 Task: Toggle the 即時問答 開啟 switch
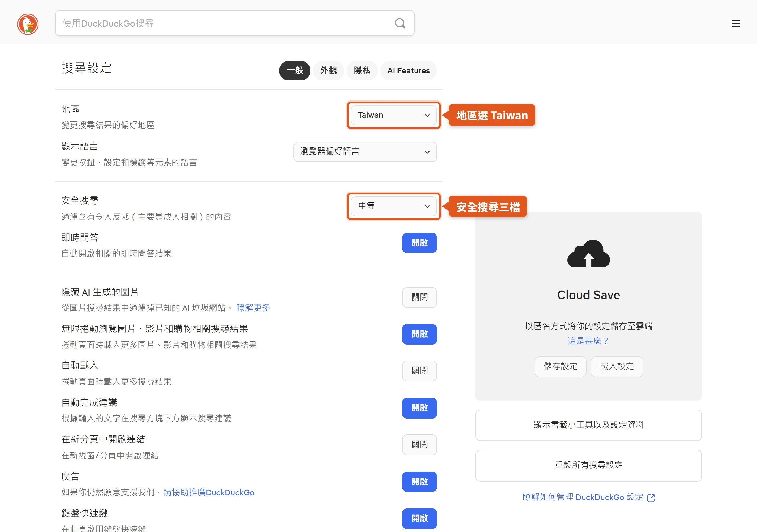pos(419,243)
